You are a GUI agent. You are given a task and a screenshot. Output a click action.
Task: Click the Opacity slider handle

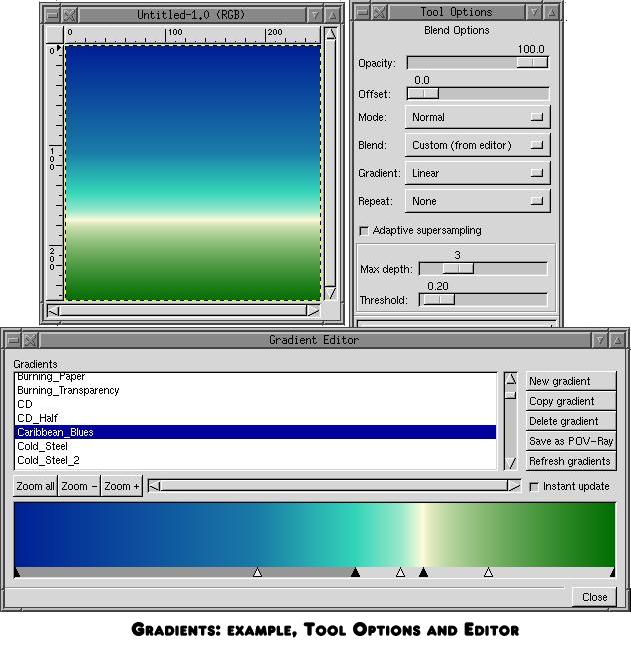pyautogui.click(x=532, y=62)
